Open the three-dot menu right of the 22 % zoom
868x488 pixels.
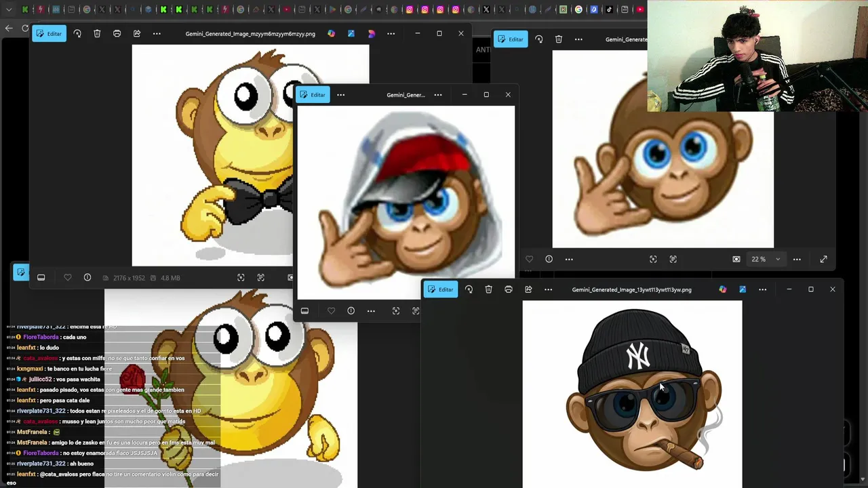(797, 259)
